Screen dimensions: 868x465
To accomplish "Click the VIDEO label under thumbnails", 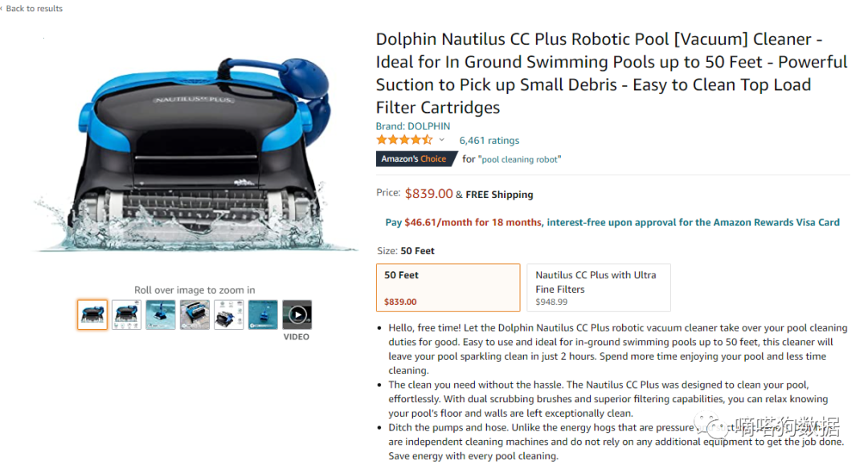I will pyautogui.click(x=297, y=337).
